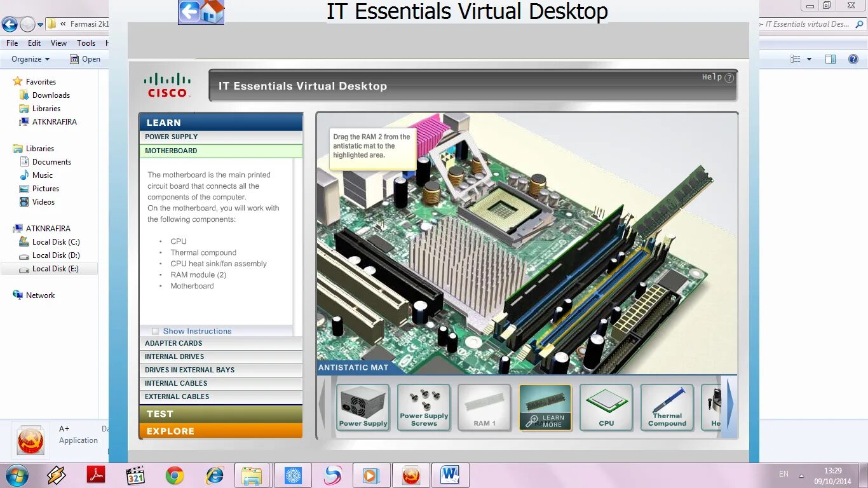Click the house home icon
868x488 pixels.
(x=213, y=11)
